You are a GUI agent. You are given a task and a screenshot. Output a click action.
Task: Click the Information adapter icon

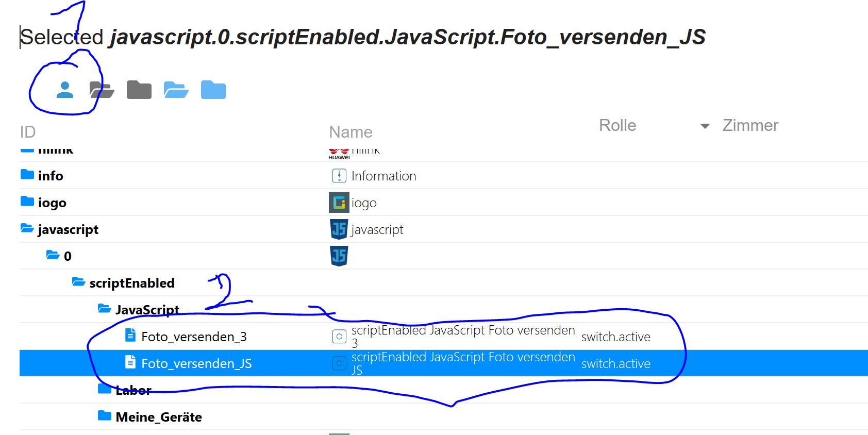pos(339,176)
